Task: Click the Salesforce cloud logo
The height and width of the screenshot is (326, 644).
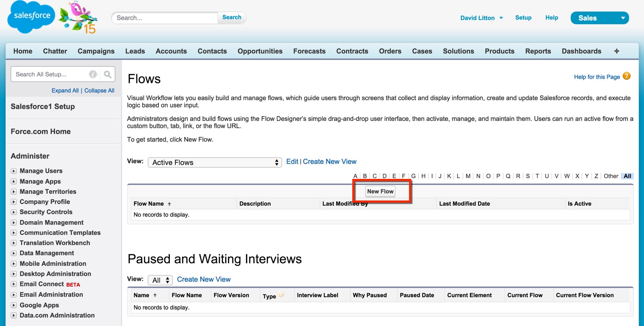Action: coord(31,17)
